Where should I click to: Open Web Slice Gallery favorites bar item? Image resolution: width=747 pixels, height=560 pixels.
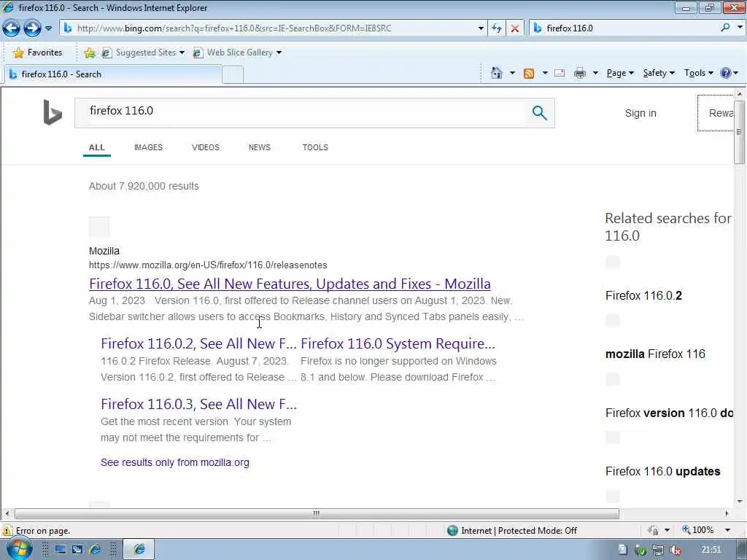(237, 52)
